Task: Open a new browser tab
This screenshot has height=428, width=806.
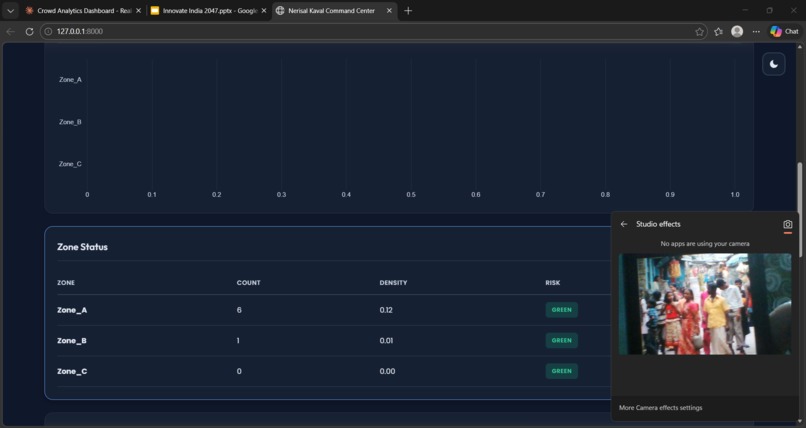Action: pos(408,11)
